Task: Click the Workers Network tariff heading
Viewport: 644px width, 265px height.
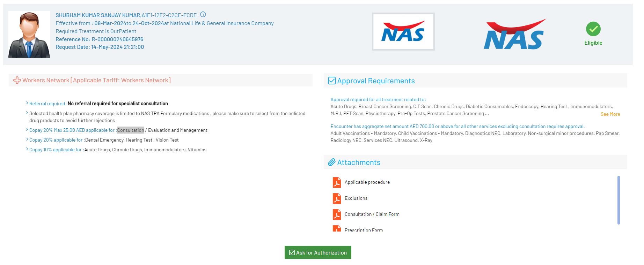Action: [x=97, y=80]
